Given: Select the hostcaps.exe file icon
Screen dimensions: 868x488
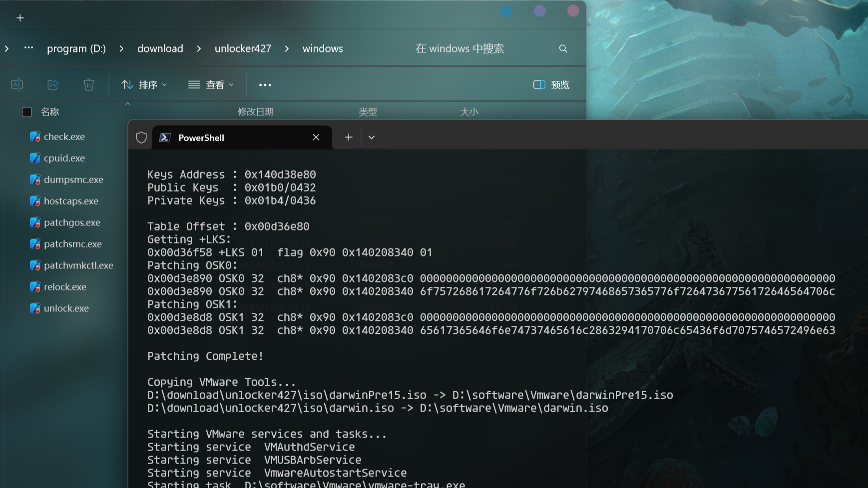Looking at the screenshot, I should (x=35, y=201).
